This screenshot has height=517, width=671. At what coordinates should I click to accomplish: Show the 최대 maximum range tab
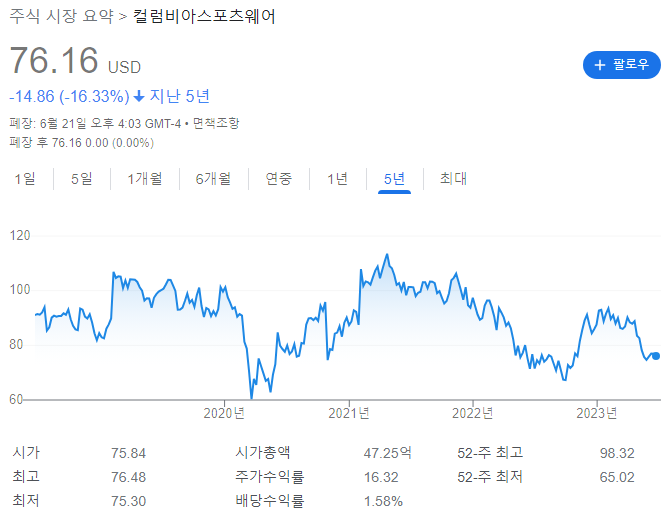coord(453,178)
